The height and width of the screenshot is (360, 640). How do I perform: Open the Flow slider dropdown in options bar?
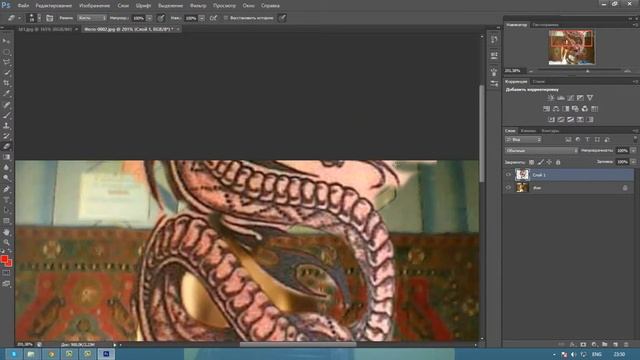pos(202,18)
